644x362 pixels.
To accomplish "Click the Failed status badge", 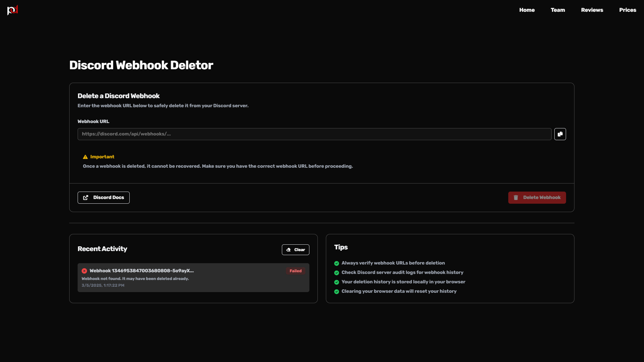I will (x=295, y=271).
